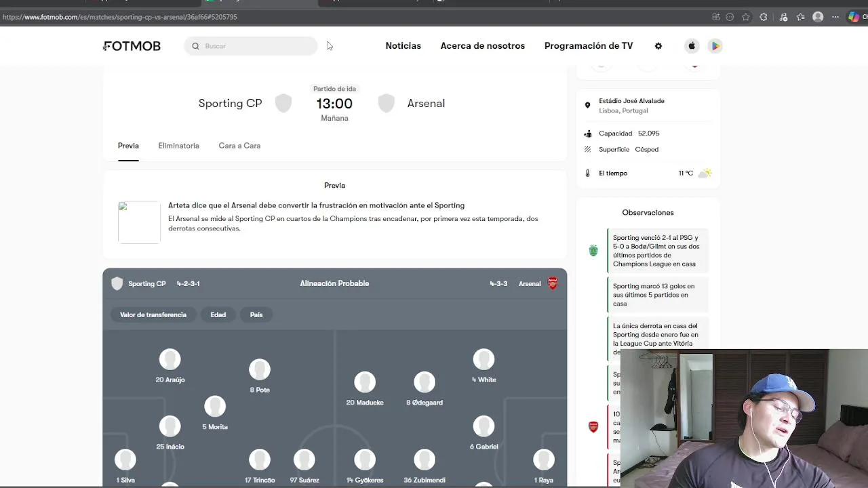Click the 13:00 kickoff time

pyautogui.click(x=334, y=104)
